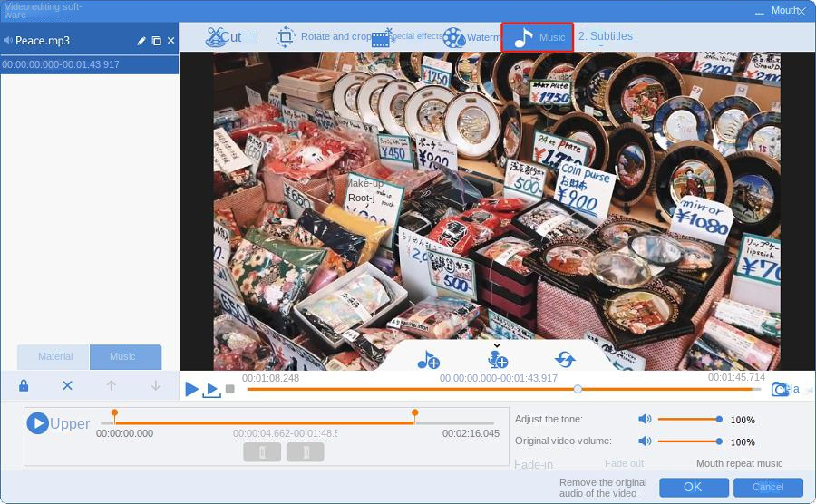Click the refresh loop icon below the video
This screenshot has height=504, width=816.
coord(565,360)
